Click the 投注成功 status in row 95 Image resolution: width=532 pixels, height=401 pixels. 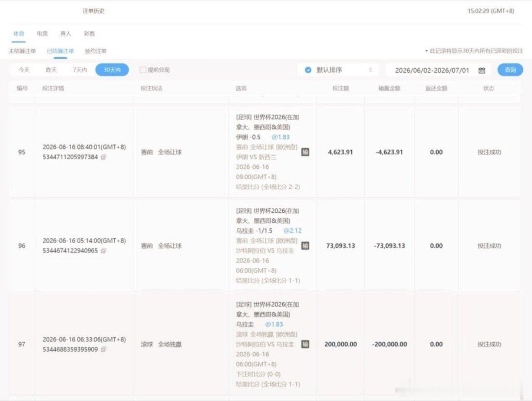[x=489, y=152]
